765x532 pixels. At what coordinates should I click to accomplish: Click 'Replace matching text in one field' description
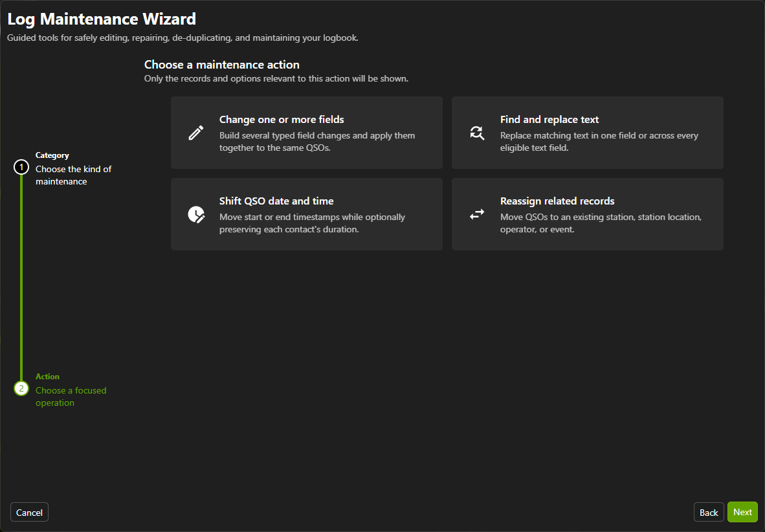599,142
